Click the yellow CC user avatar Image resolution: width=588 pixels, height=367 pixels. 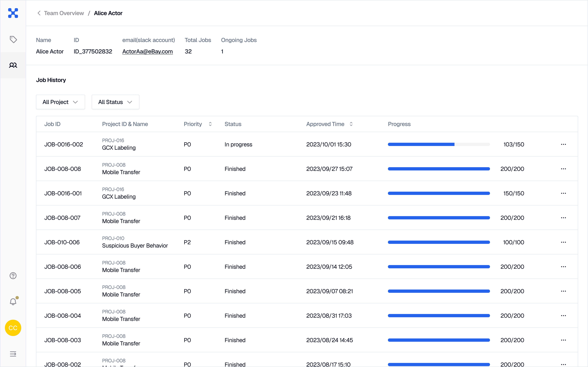tap(13, 328)
